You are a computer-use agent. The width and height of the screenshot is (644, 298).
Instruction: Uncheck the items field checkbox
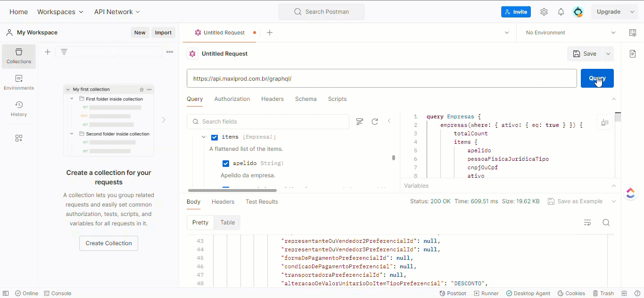tap(215, 137)
